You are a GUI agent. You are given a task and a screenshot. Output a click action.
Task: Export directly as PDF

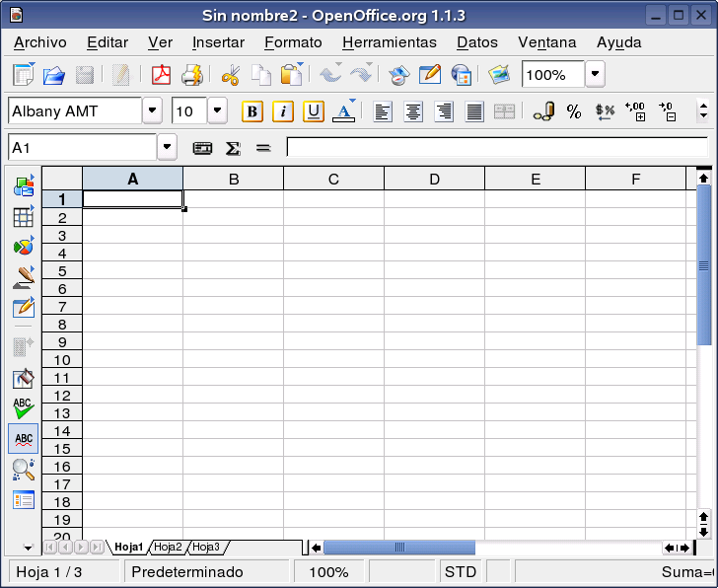[161, 75]
